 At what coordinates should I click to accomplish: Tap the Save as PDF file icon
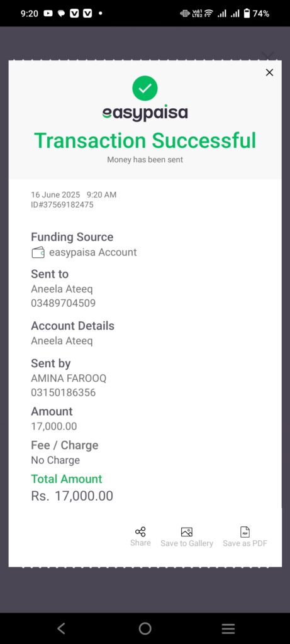[x=245, y=532]
